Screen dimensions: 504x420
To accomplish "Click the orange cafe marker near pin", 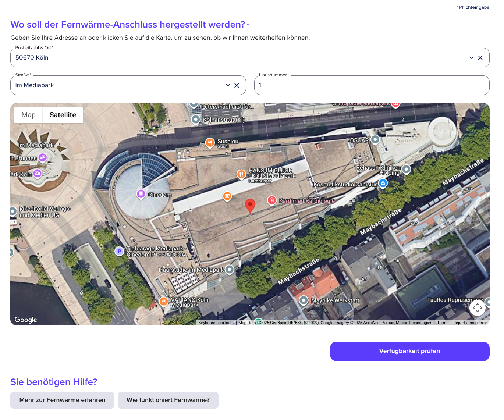I will [x=227, y=196].
